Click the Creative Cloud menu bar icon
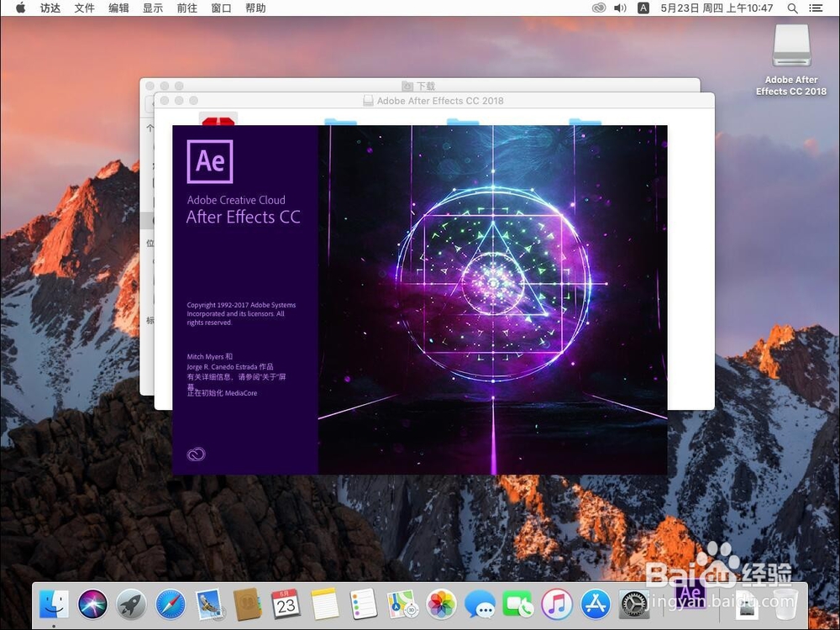The image size is (840, 630). coord(599,8)
